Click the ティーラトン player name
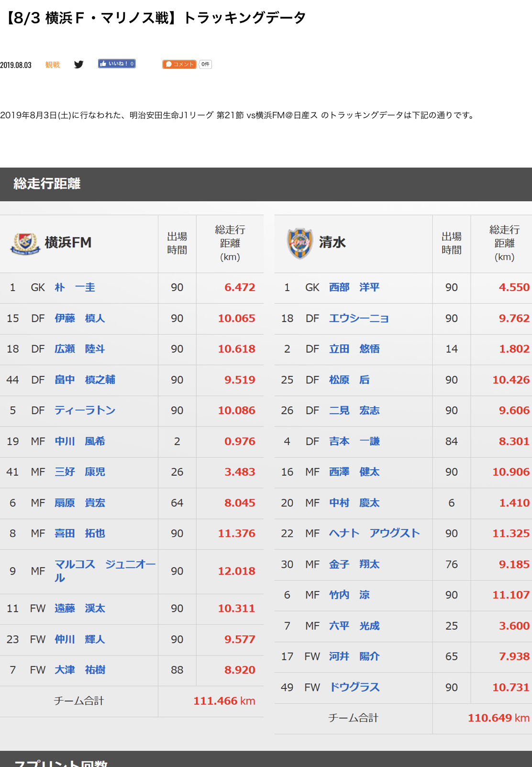 coord(85,410)
